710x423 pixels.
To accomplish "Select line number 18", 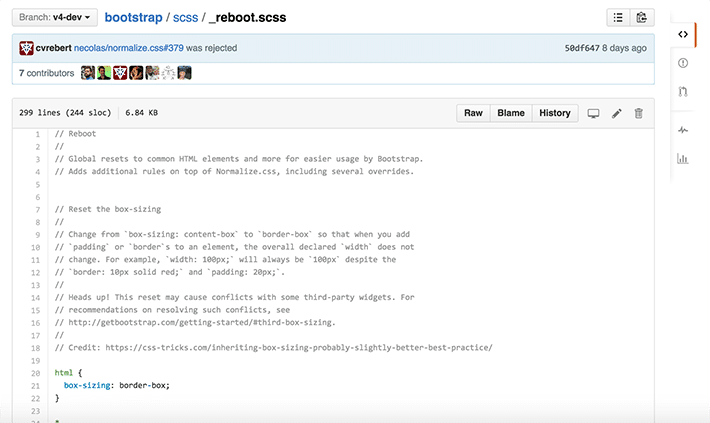I will [x=36, y=348].
